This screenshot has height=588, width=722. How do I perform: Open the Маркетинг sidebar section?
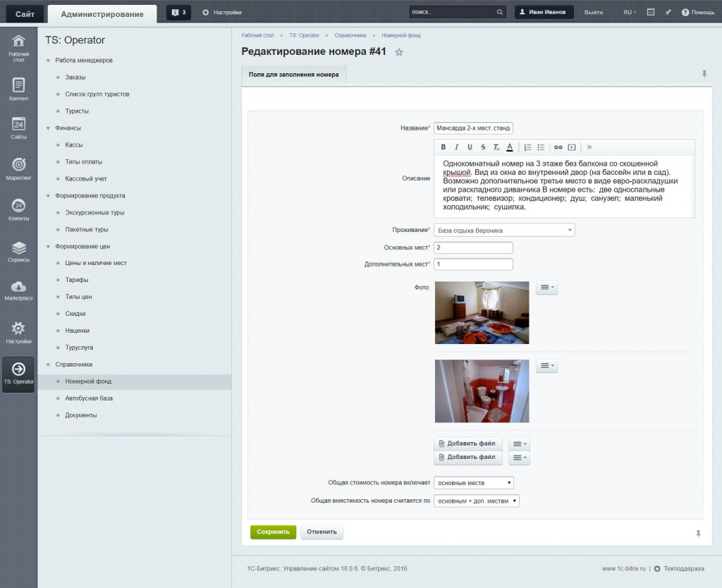(x=18, y=169)
